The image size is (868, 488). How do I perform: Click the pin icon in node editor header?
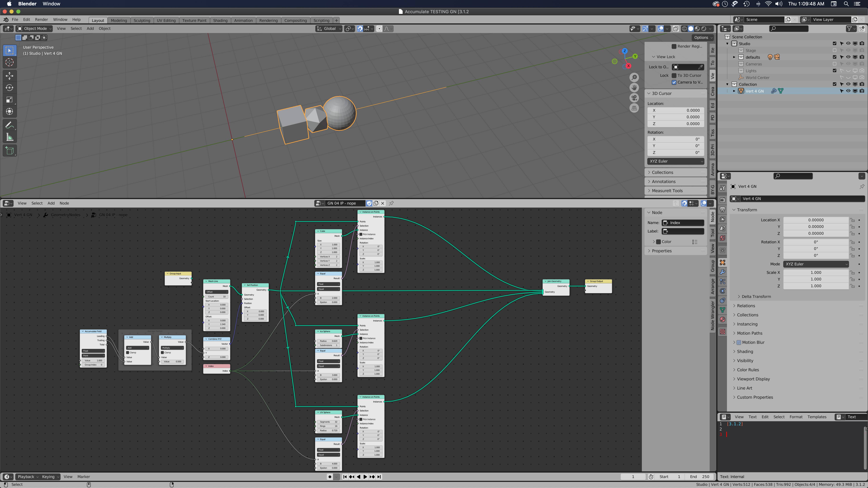pyautogui.click(x=391, y=203)
